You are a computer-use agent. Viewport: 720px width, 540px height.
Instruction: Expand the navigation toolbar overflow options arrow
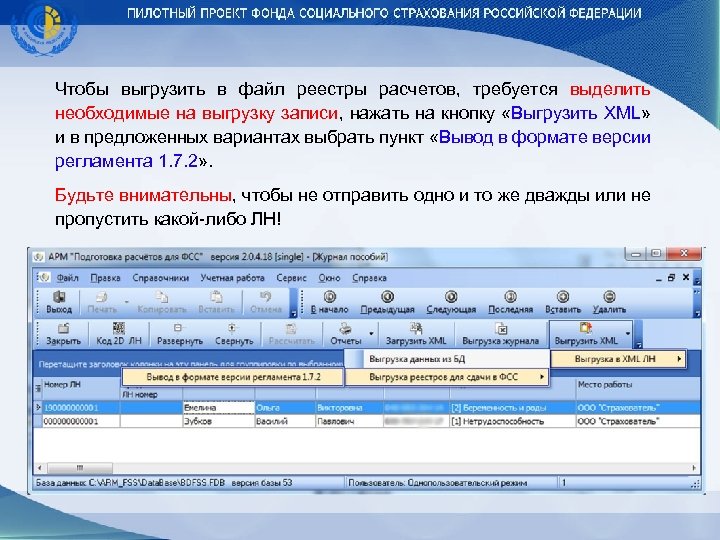(697, 314)
